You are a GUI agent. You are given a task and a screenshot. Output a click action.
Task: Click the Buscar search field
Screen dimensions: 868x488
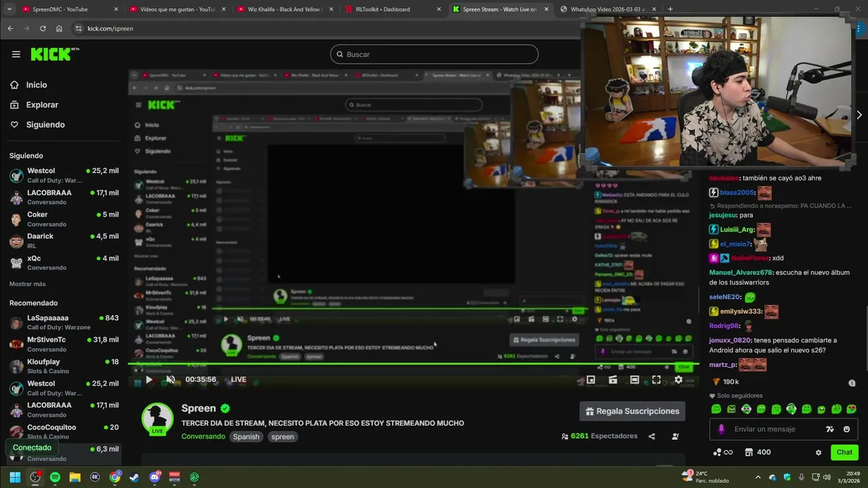coord(434,54)
